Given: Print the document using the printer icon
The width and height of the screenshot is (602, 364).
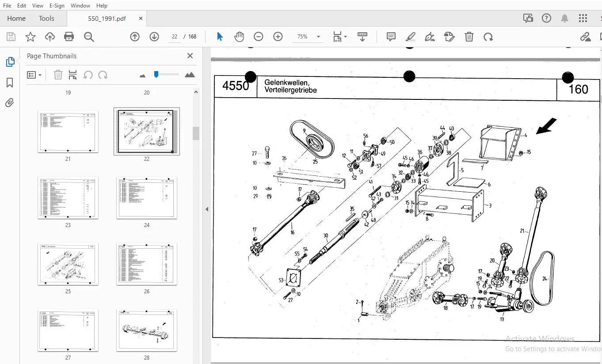Looking at the screenshot, I should pyautogui.click(x=69, y=37).
